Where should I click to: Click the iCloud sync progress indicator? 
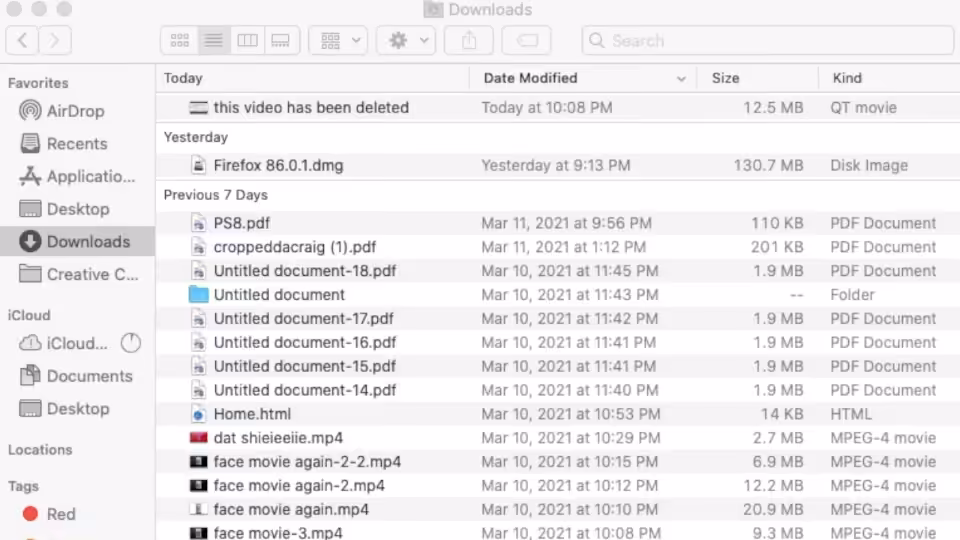[x=130, y=343]
